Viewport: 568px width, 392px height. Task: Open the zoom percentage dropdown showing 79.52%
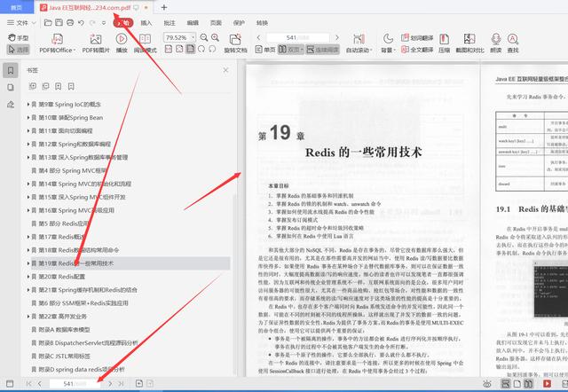[193, 37]
